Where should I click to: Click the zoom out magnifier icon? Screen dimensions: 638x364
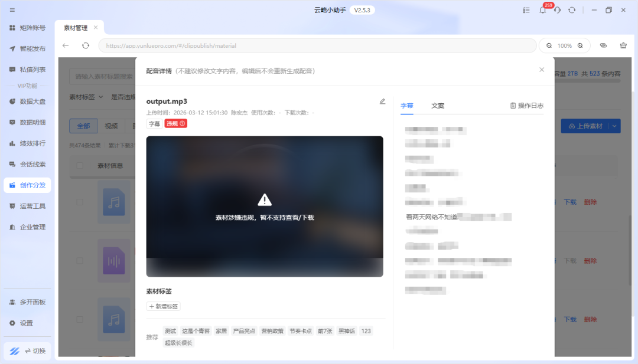[549, 45]
